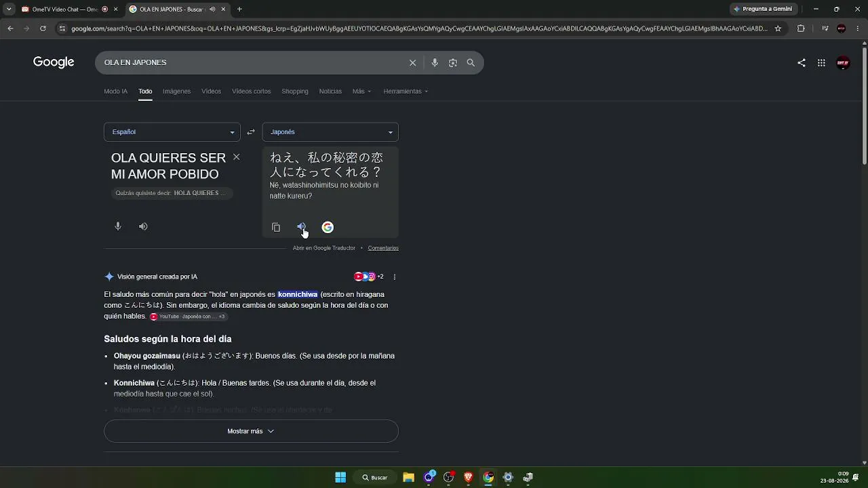
Task: Open the taskbar clock and date
Action: point(834,477)
